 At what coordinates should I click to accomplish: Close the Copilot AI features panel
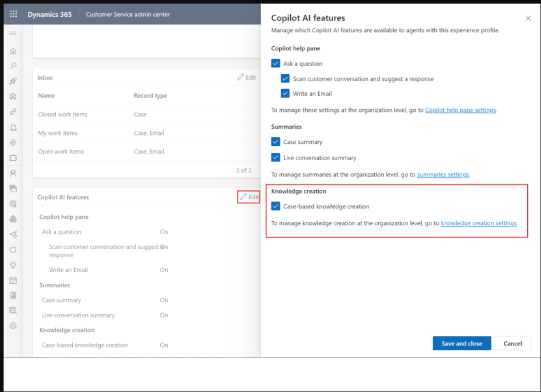[528, 18]
